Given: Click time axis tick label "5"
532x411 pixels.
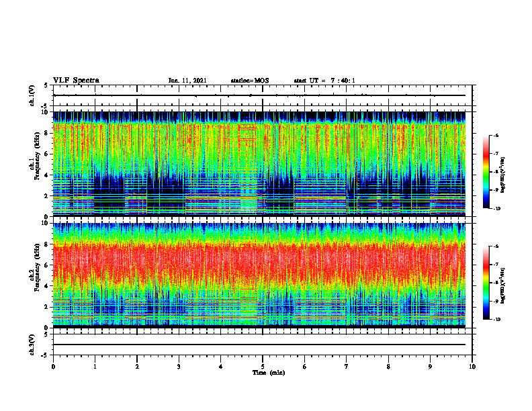Looking at the screenshot, I should pos(263,367).
